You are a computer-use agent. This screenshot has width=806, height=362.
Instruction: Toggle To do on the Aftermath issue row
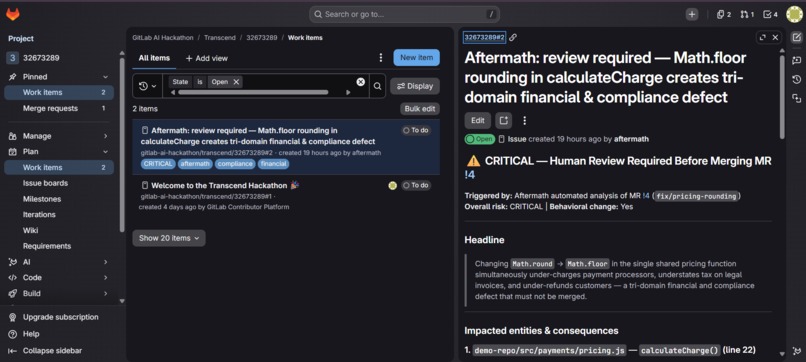point(416,131)
